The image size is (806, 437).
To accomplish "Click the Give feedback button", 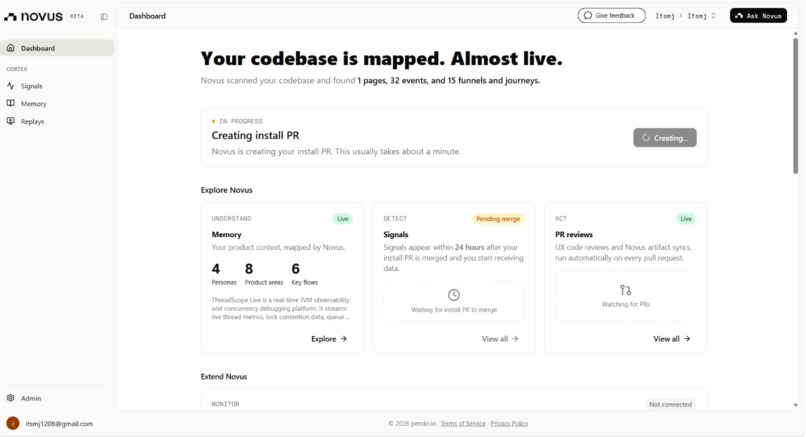I will [611, 15].
